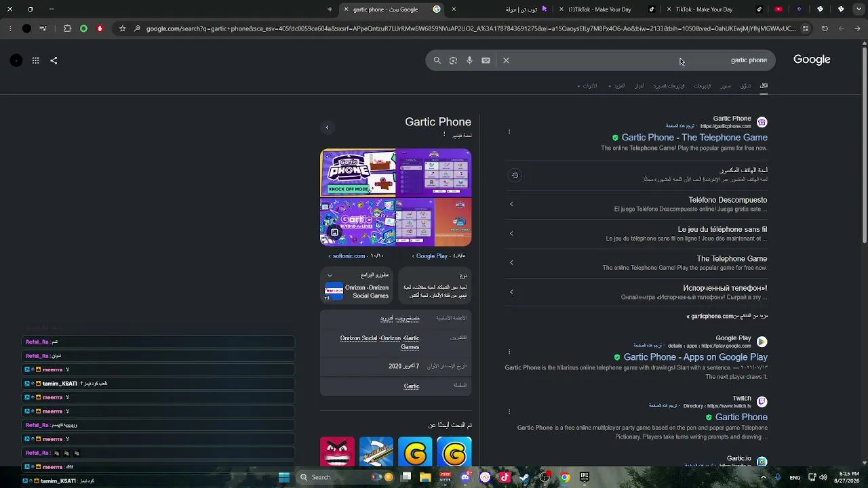Open the Google apps grid
The height and width of the screenshot is (488, 868).
tap(35, 60)
